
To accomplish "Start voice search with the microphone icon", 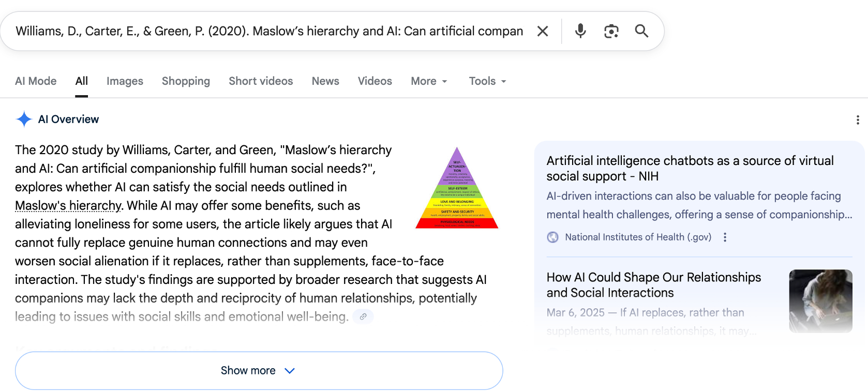I will point(580,31).
